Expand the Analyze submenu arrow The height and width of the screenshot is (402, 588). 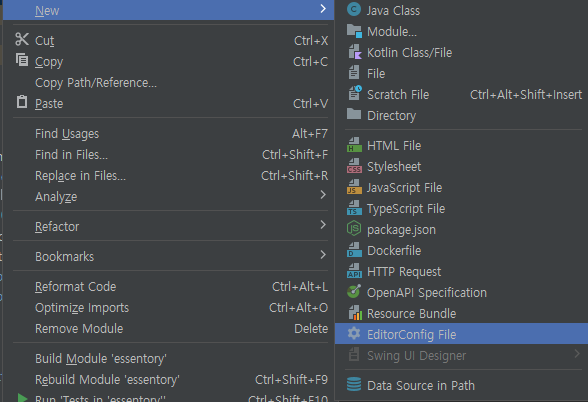(323, 195)
